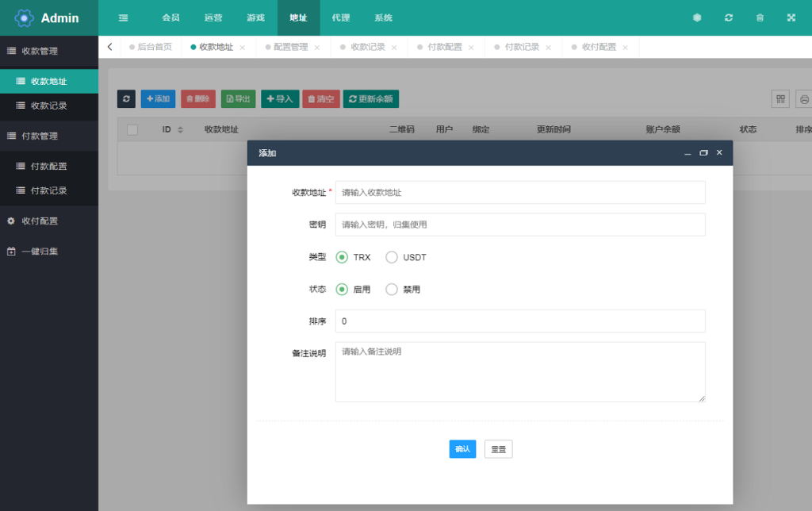Click the fullscreen icon in top header

click(x=791, y=17)
